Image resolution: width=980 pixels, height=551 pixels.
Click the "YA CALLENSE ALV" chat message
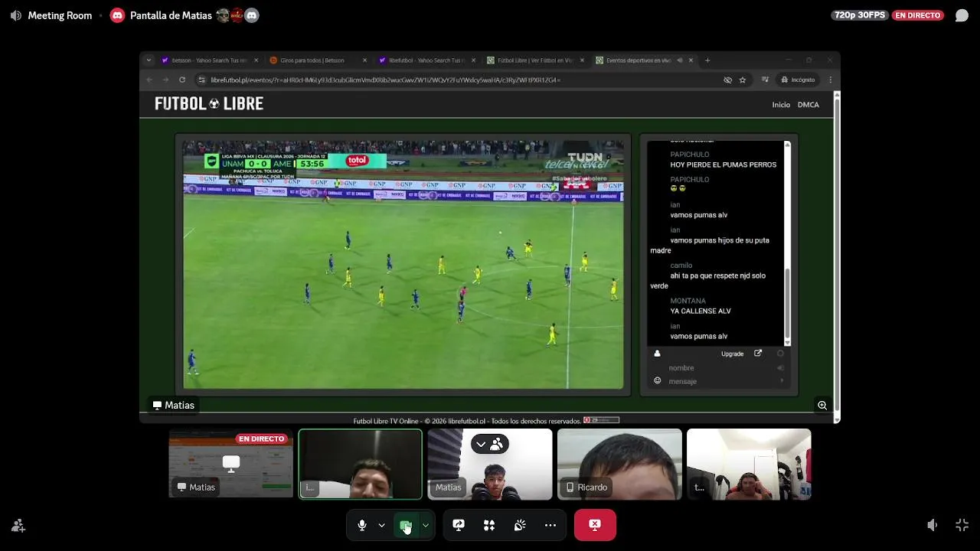click(x=701, y=311)
